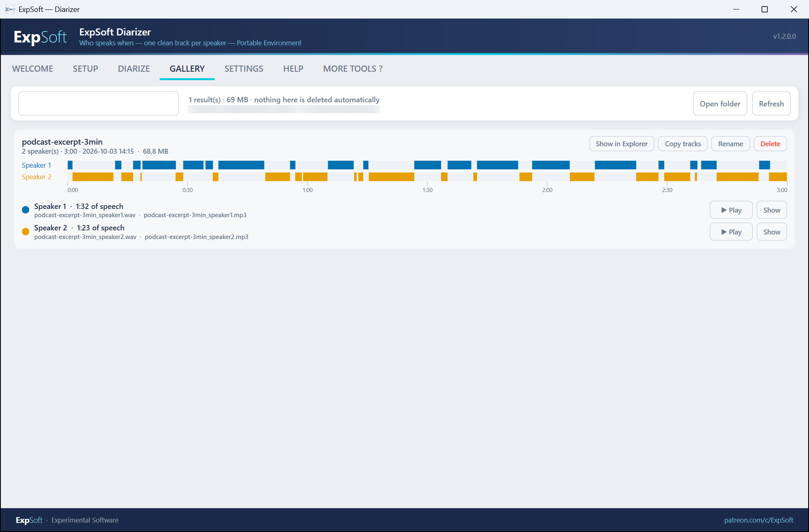Click the podcast-excerpt-3min title
The height and width of the screenshot is (532, 809).
click(x=62, y=142)
